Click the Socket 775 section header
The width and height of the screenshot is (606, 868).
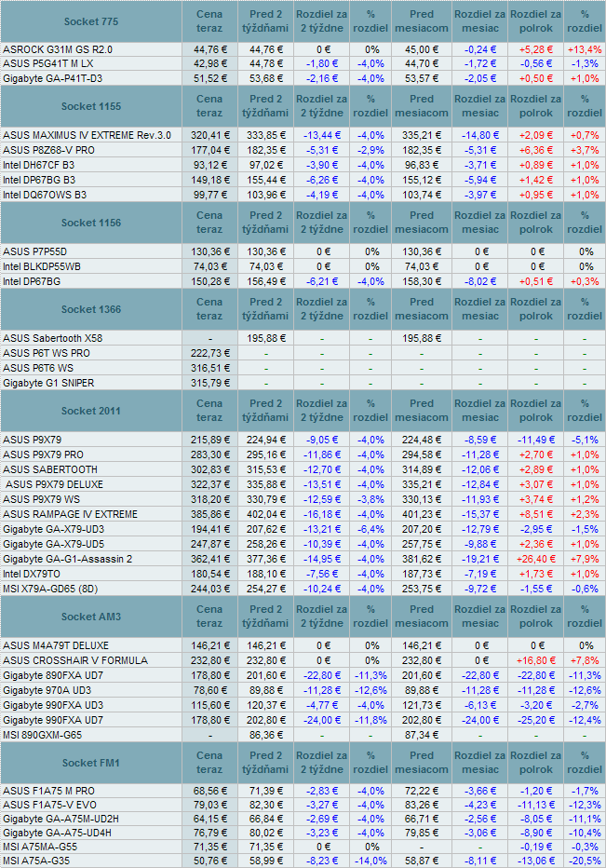[91, 21]
